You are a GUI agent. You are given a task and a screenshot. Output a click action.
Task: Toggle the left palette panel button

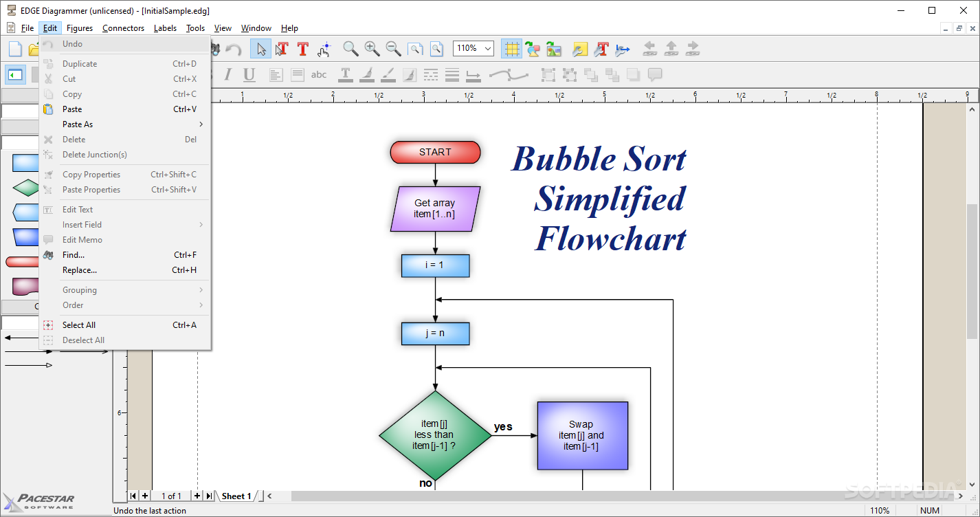point(15,74)
